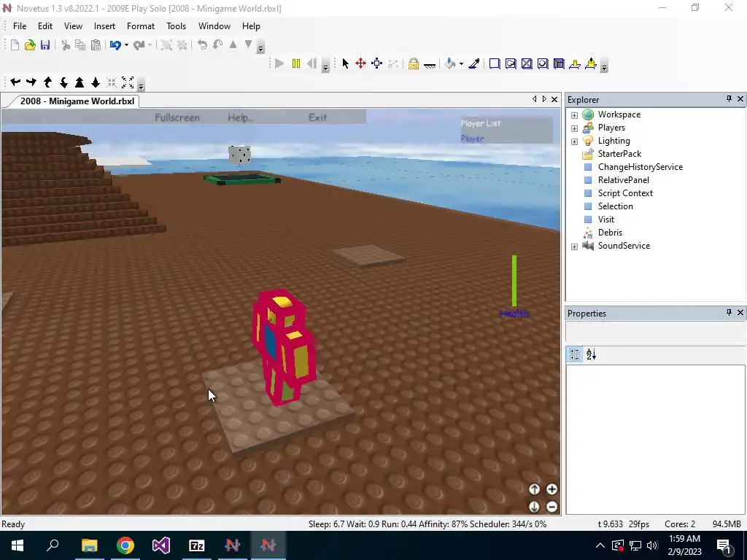747x560 pixels.
Task: Choose the Inlet surface tool
Action: pyautogui.click(x=559, y=64)
